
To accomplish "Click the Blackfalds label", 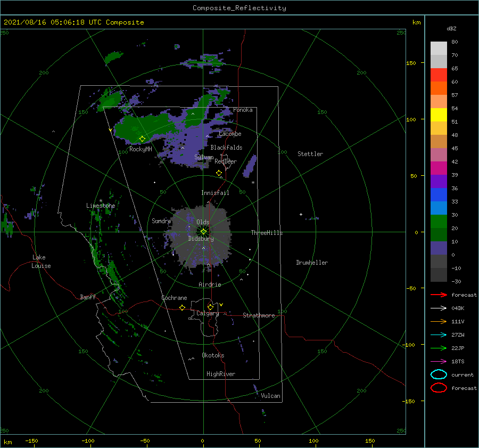I will tap(226, 148).
